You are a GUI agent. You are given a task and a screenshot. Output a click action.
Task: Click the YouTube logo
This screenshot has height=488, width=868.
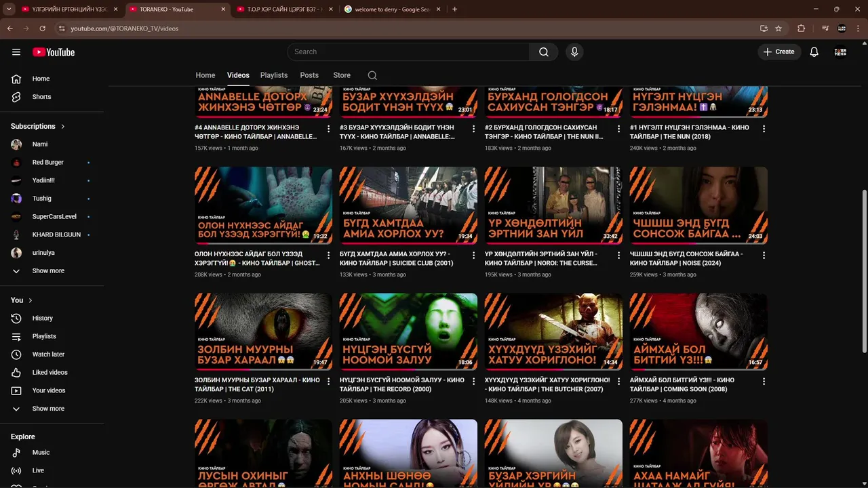[54, 52]
